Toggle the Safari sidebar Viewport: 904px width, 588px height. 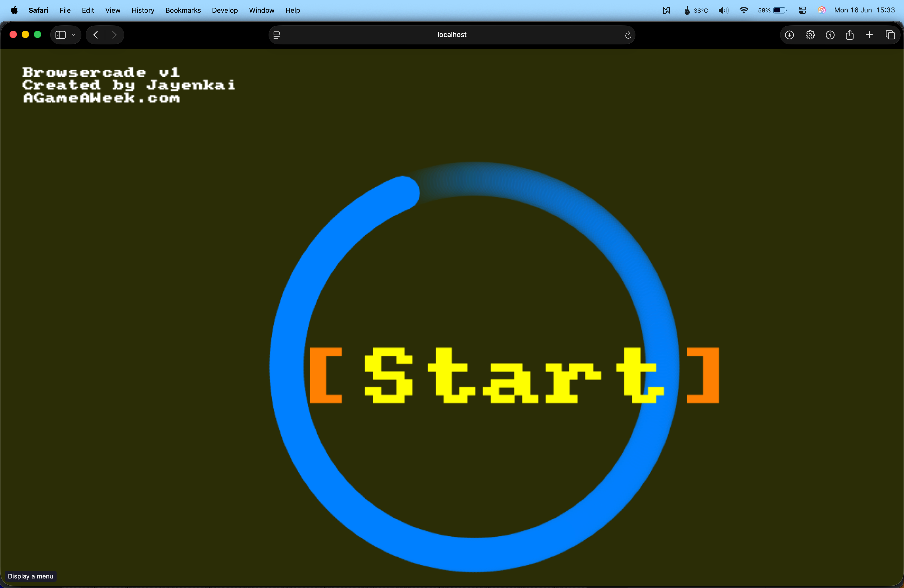pyautogui.click(x=61, y=35)
